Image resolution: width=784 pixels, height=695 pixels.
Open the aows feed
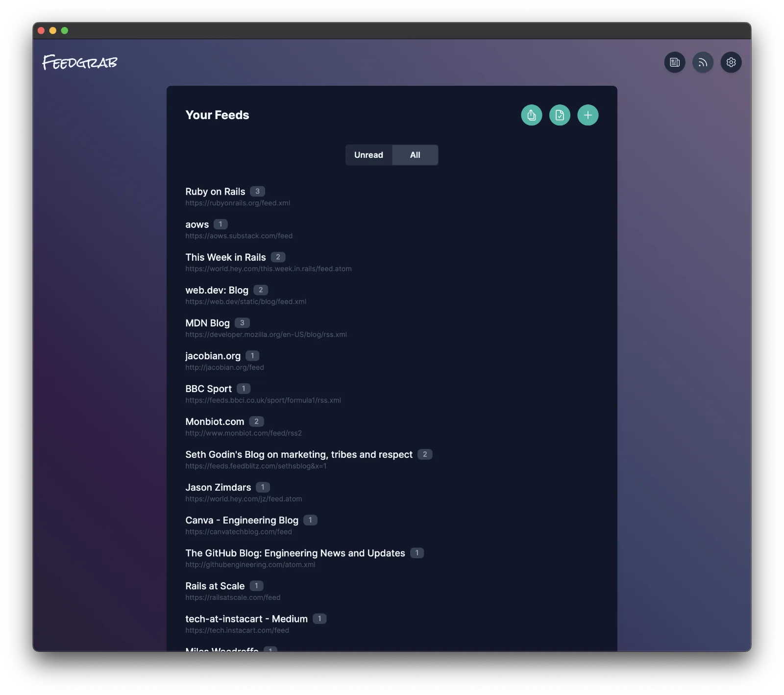[197, 224]
